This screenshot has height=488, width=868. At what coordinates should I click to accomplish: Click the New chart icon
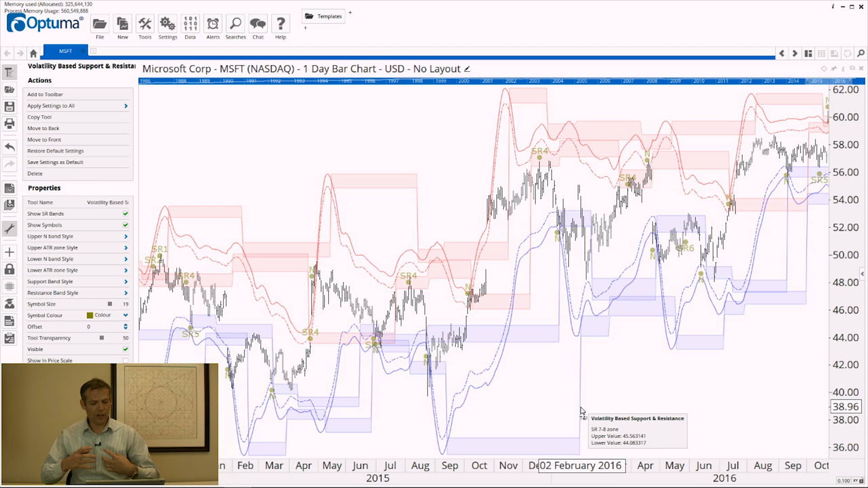pyautogui.click(x=123, y=24)
